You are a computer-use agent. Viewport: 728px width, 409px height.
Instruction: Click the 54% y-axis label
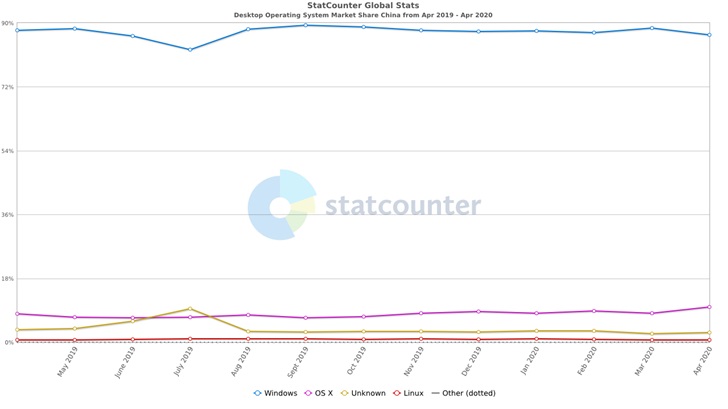[8, 151]
